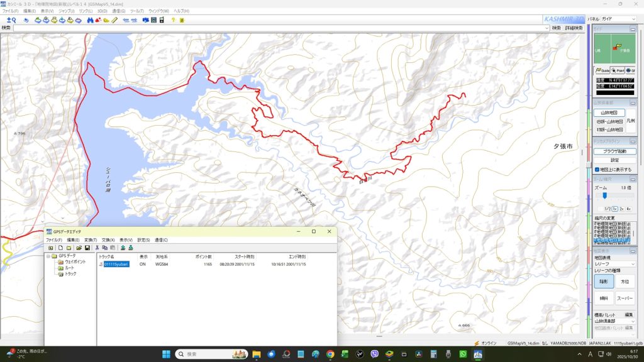Open the レリーフ map expression dropdown
The width and height of the screenshot is (644, 362).
(x=614, y=264)
